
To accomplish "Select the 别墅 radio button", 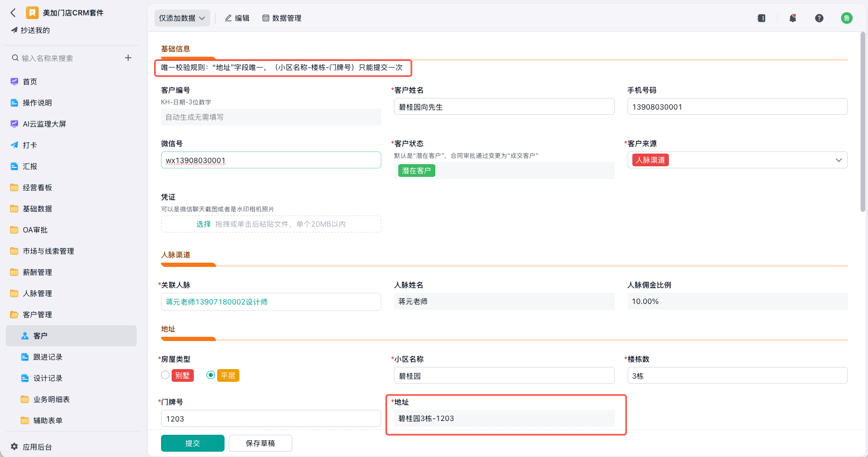I will point(165,375).
